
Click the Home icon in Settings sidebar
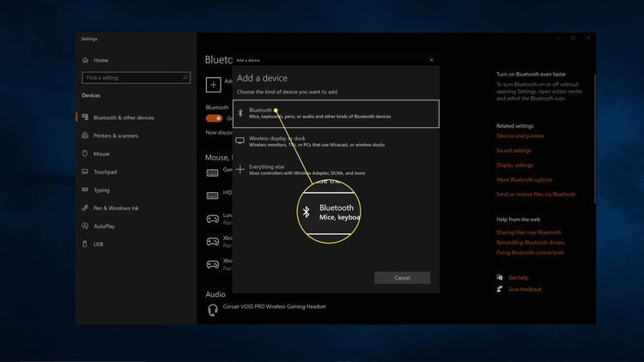pos(85,60)
